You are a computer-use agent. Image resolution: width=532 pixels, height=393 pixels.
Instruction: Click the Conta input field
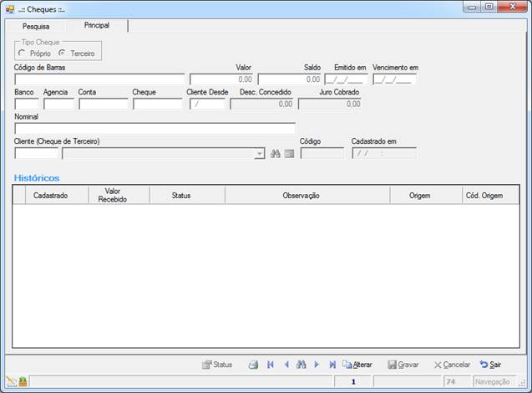[x=104, y=104]
